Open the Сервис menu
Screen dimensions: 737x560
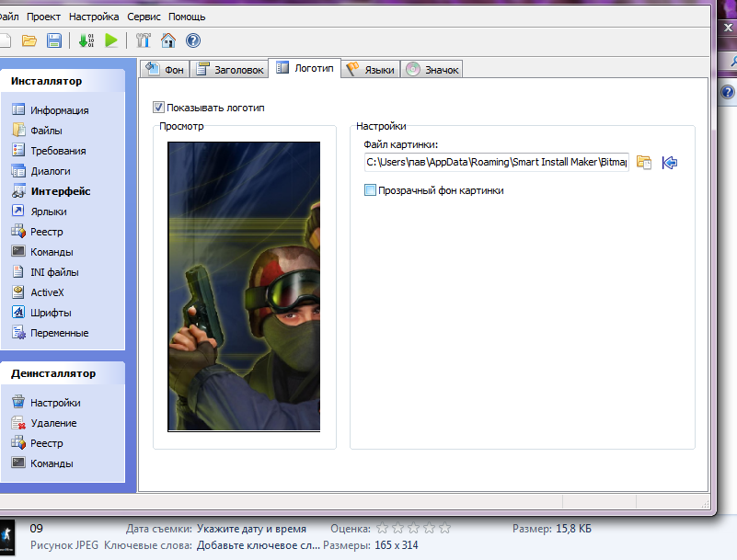144,17
